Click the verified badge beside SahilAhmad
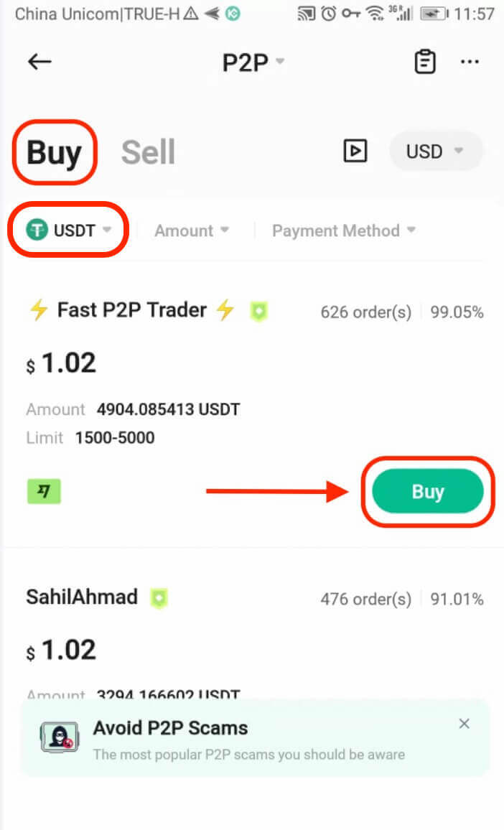The width and height of the screenshot is (504, 830). point(159,597)
